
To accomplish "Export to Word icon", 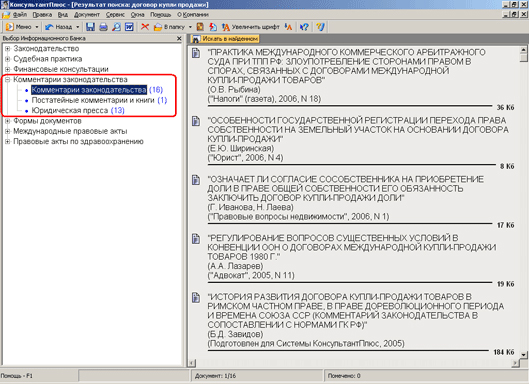I will tap(129, 27).
